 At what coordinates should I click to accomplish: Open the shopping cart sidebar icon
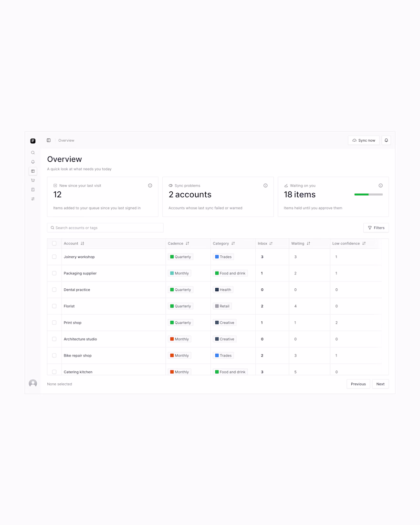click(x=33, y=180)
